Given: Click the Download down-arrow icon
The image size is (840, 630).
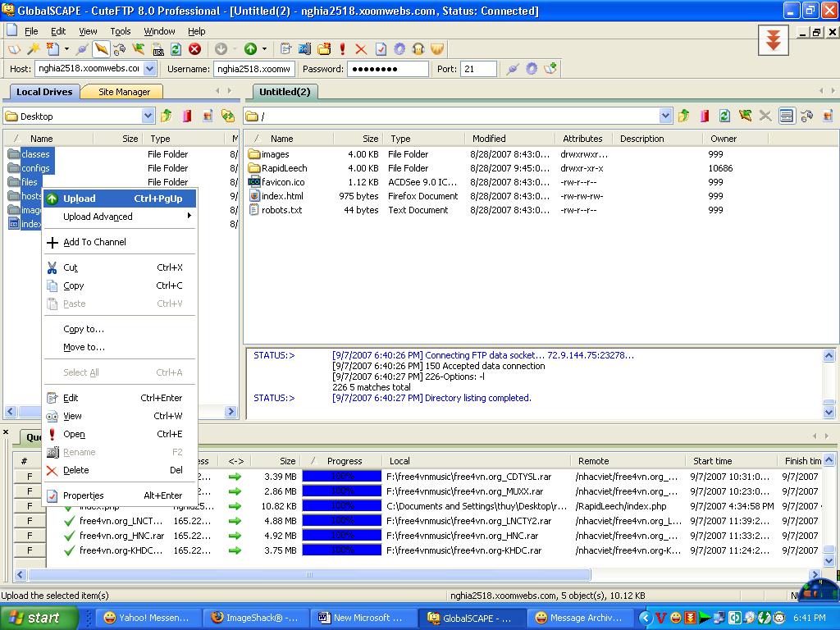Looking at the screenshot, I should [x=221, y=49].
